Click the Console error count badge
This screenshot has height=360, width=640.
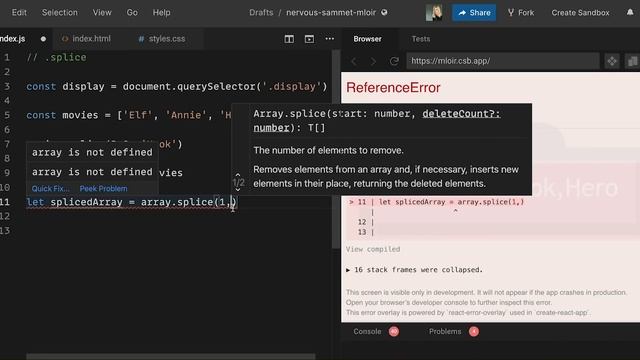[394, 331]
